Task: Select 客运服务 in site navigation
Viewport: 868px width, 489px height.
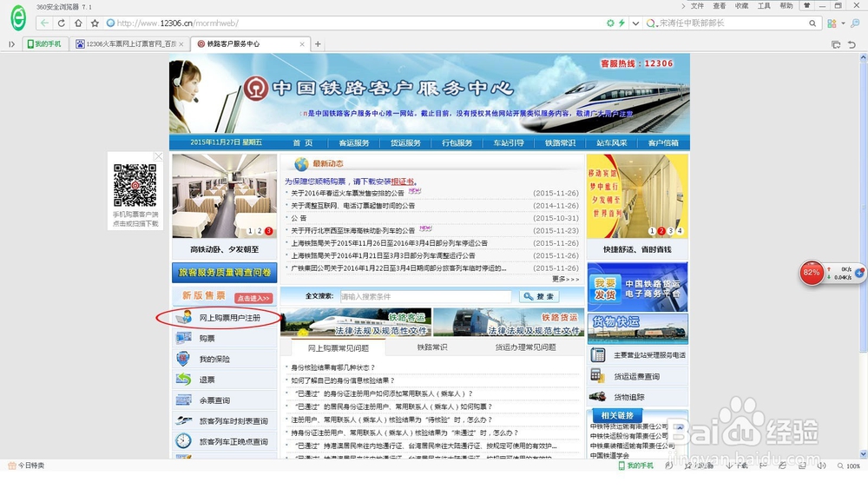Action: (354, 143)
